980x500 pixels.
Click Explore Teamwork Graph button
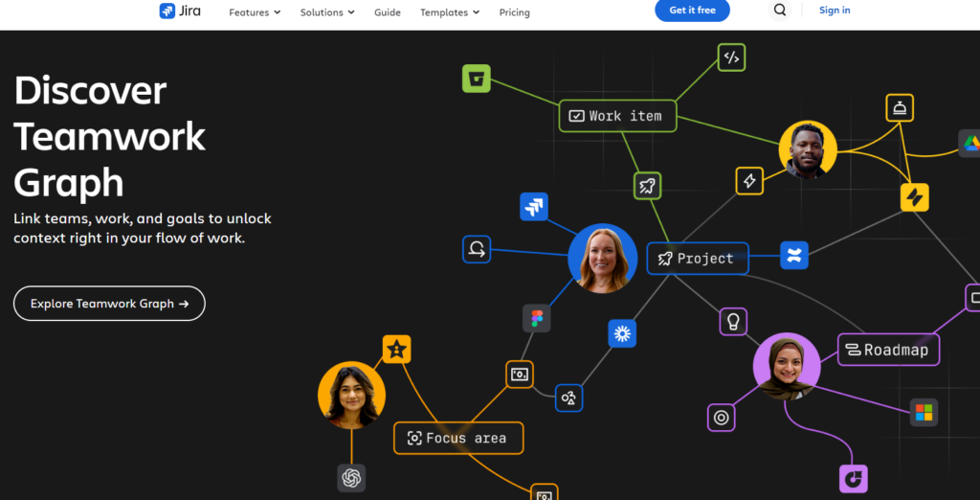coord(109,304)
